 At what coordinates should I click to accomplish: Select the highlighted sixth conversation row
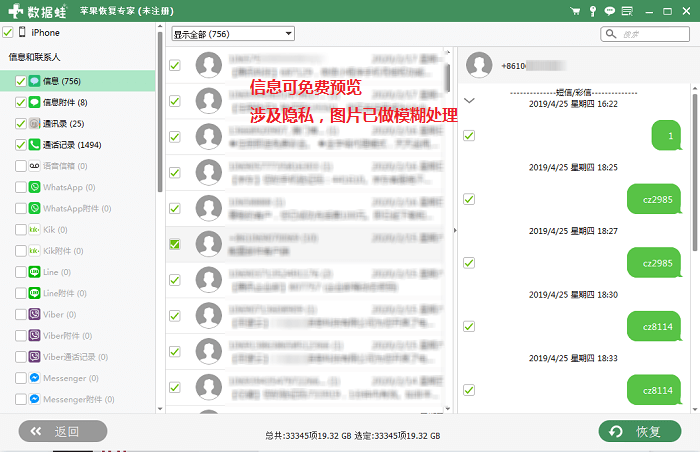click(305, 244)
